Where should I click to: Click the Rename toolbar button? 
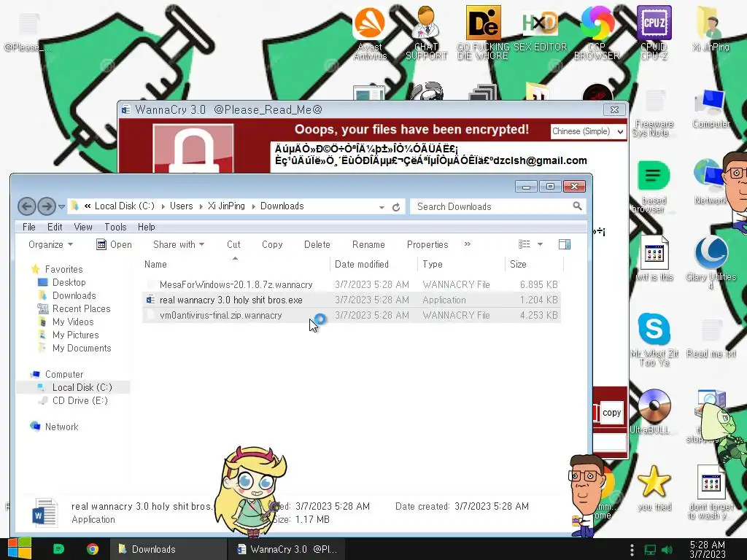coord(368,244)
